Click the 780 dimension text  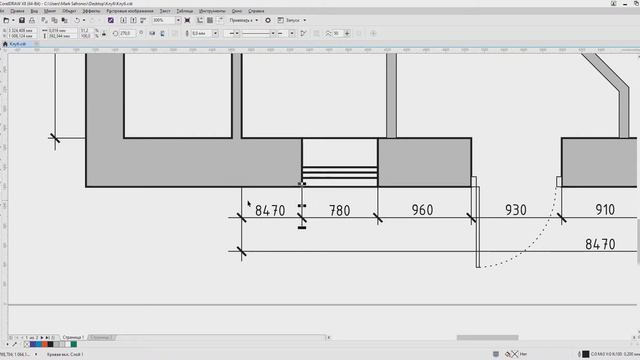pyautogui.click(x=340, y=211)
